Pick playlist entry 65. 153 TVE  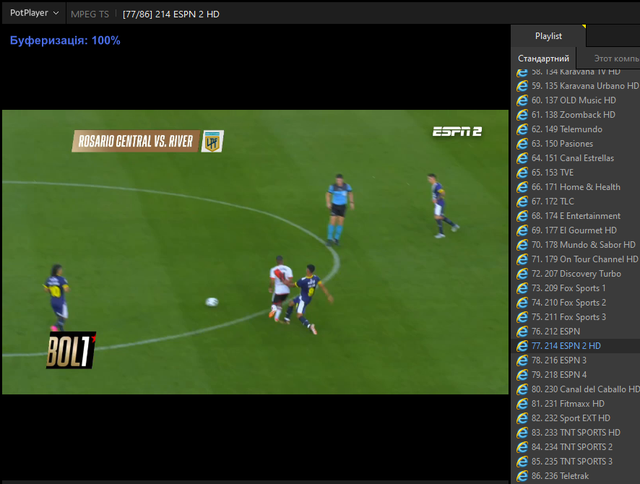click(576, 173)
